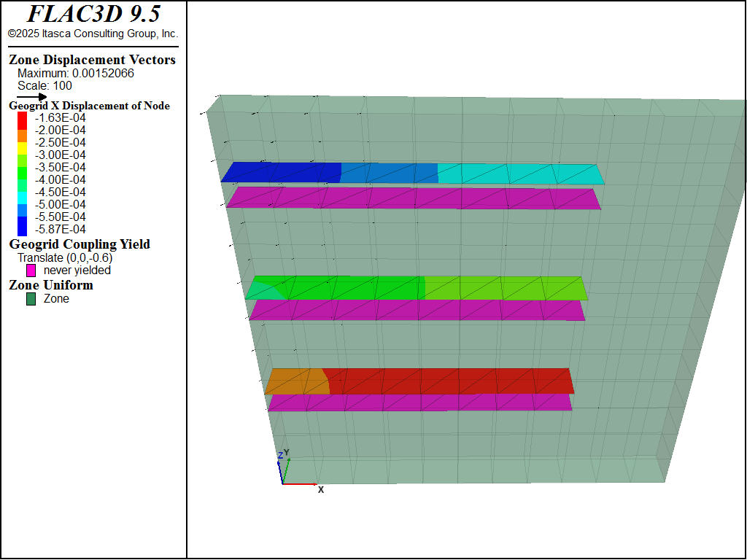Select the Geogrid X Displacement of Node heading
Viewport: 747px width, 560px height.
click(x=90, y=106)
